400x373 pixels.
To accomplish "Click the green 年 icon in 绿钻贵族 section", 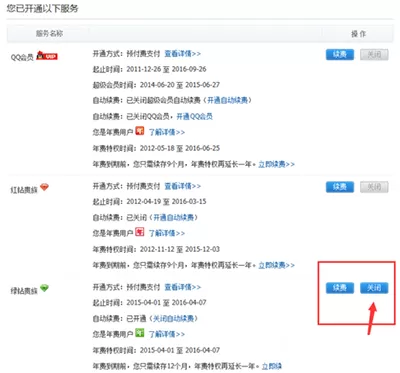I will tap(140, 333).
